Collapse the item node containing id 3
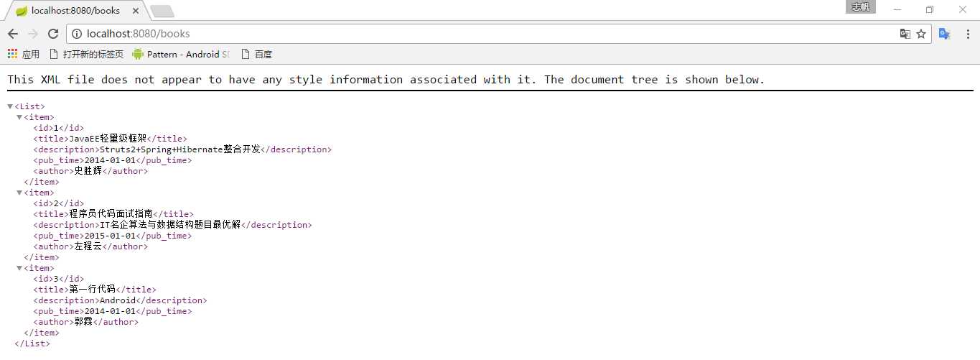The height and width of the screenshot is (360, 980). (19, 268)
